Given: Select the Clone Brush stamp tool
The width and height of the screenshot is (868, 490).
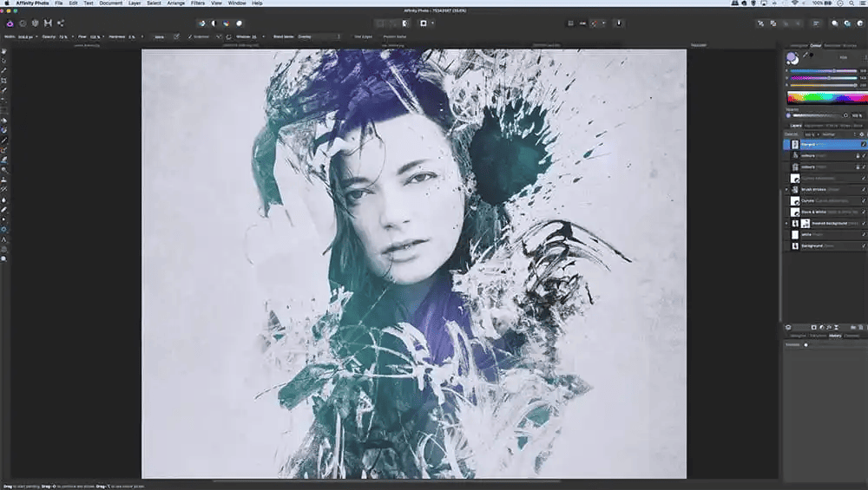Looking at the screenshot, I should coord(3,180).
